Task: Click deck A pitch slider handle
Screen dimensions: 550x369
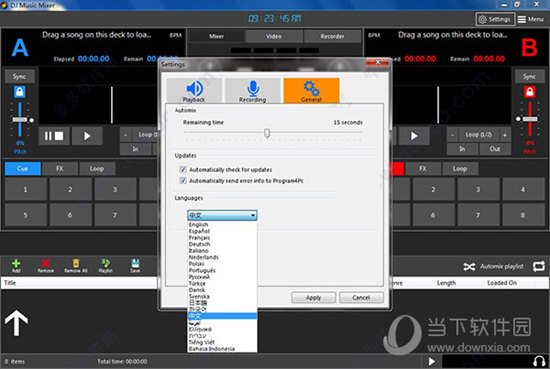Action: [20, 120]
